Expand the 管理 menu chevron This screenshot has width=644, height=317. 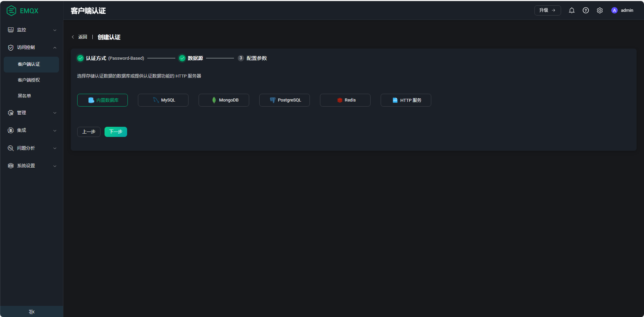(x=55, y=113)
